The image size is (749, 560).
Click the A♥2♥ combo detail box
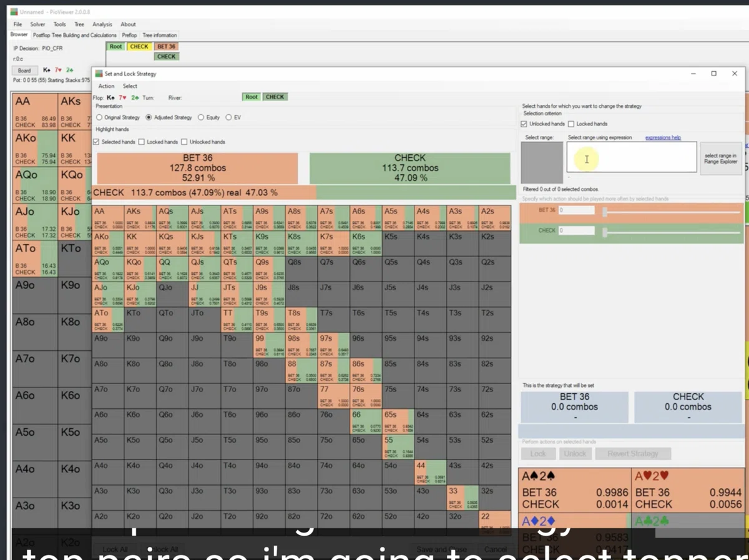click(x=688, y=490)
